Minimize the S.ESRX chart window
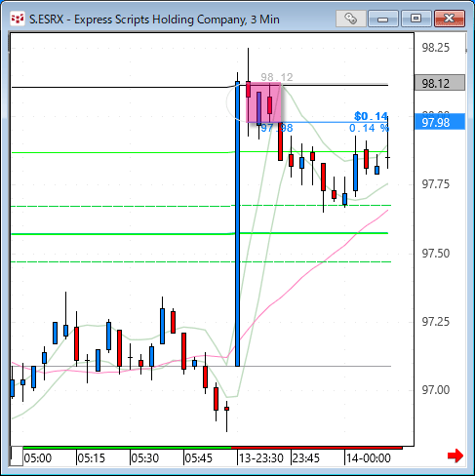475x476 pixels. [x=383, y=19]
